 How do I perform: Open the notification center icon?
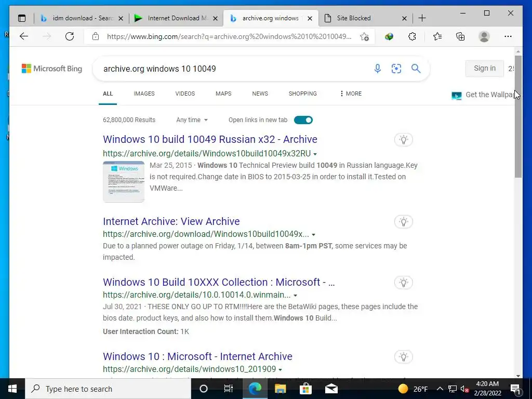point(515,389)
